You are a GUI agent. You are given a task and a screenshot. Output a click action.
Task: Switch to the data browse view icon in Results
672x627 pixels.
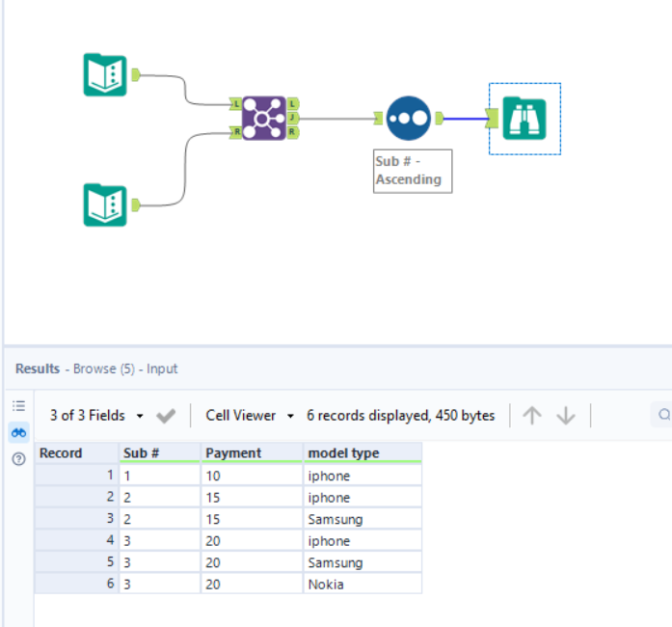(x=19, y=433)
